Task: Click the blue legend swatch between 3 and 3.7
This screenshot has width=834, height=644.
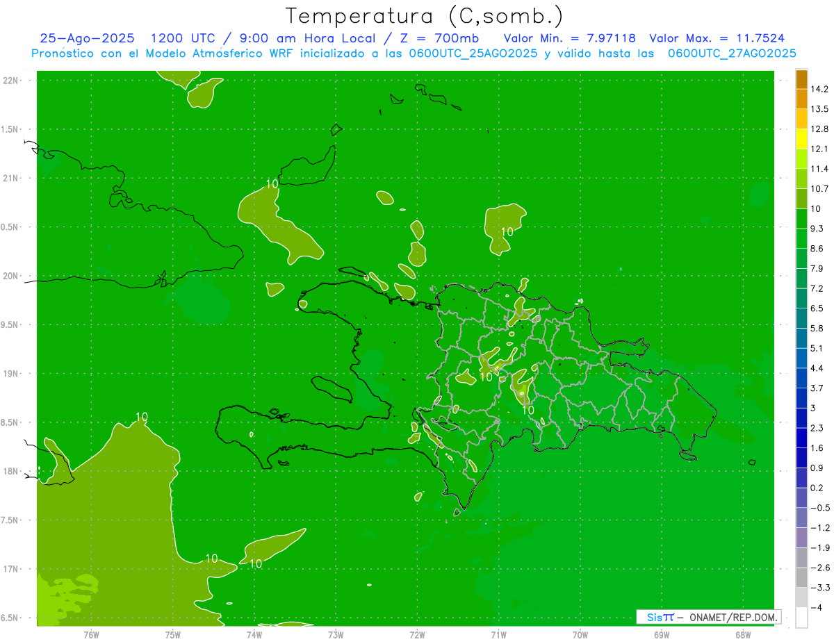Action: 801,397
